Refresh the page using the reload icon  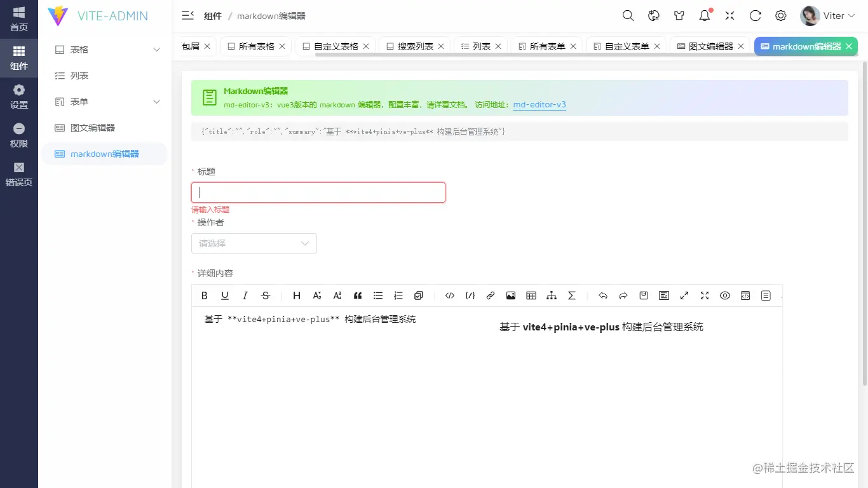pos(755,15)
